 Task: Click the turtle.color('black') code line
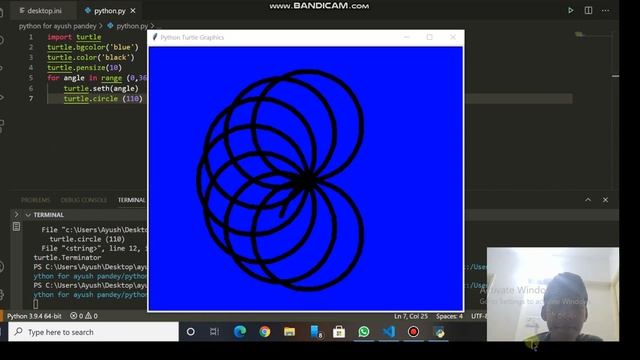(x=91, y=58)
